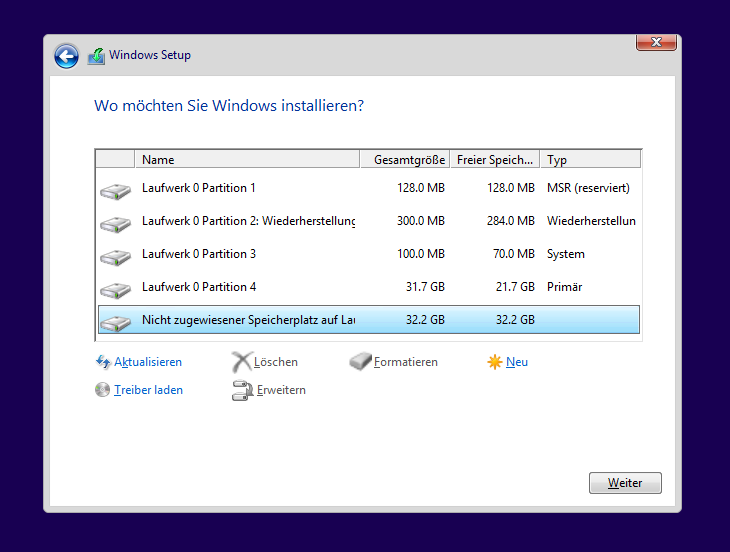730x552 pixels.
Task: Go back with the blue arrow button
Action: coord(66,56)
